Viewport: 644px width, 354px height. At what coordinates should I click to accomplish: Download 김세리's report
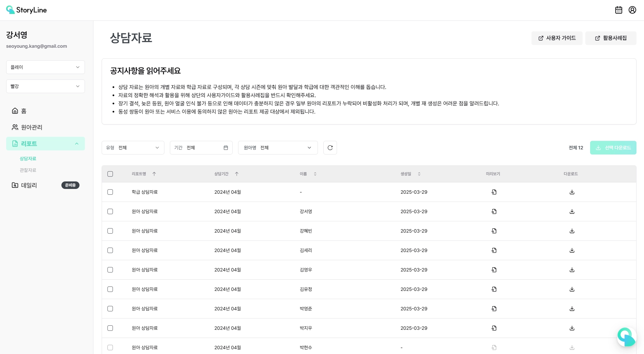572,250
